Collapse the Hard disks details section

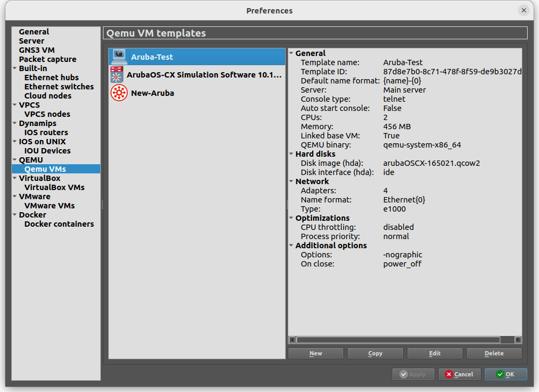click(291, 153)
